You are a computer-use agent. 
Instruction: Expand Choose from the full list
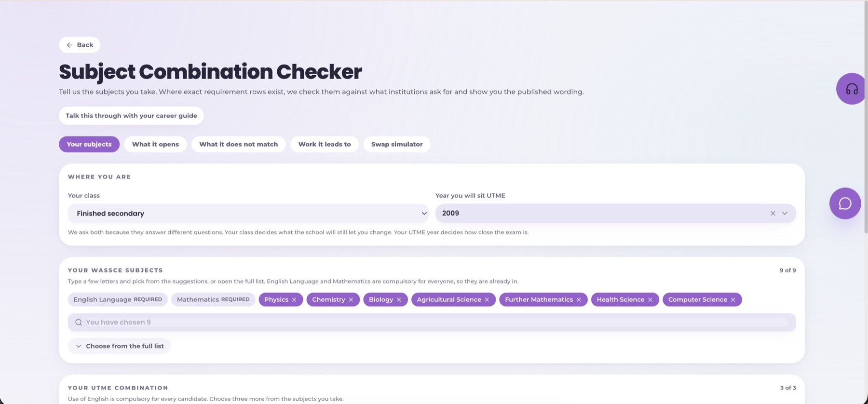coord(119,346)
